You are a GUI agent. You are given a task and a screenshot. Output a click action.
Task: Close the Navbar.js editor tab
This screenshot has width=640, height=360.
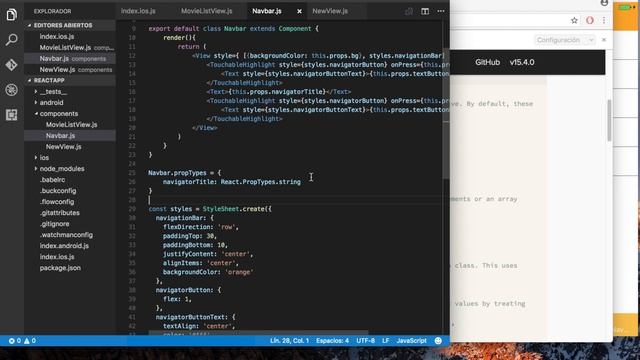pyautogui.click(x=299, y=11)
